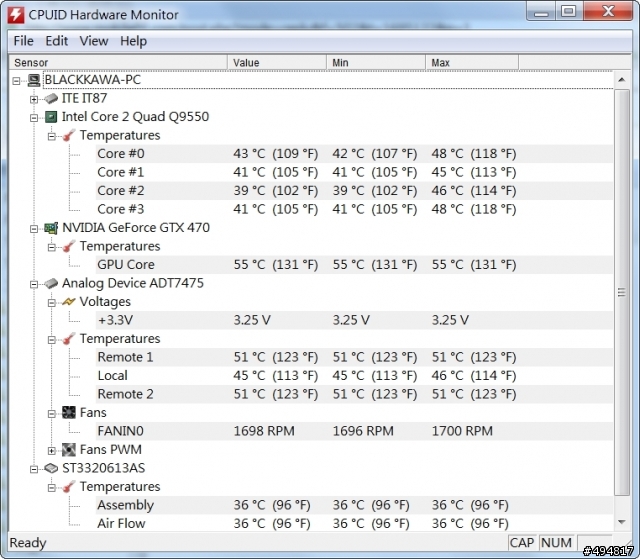
Task: Collapse the NVIDIA GeForce GTX 470 node
Action: tap(34, 229)
